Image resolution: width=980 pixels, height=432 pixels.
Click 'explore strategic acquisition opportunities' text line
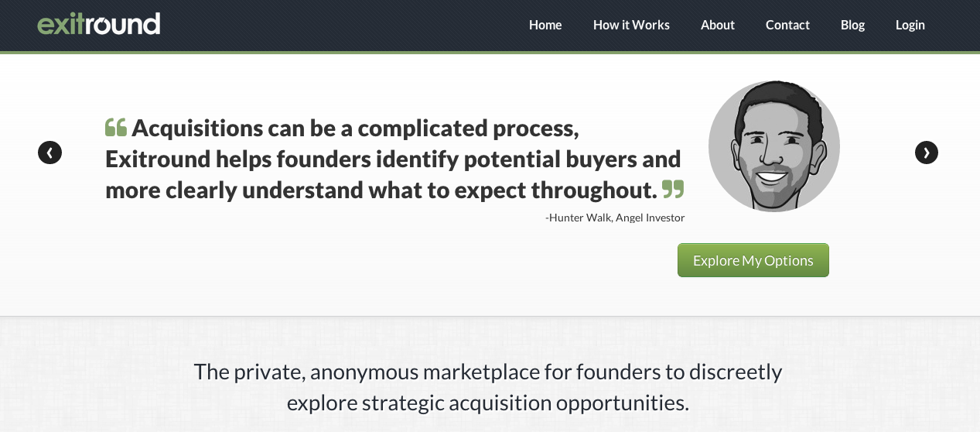point(487,403)
